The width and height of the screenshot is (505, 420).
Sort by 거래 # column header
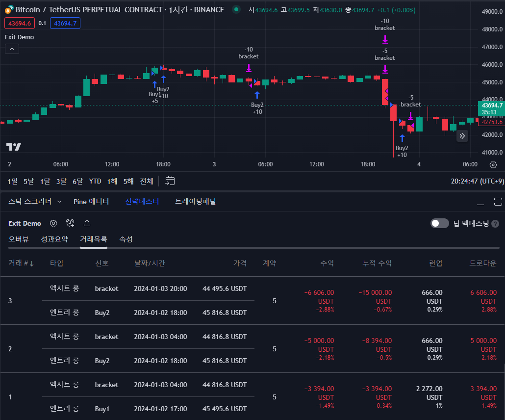click(x=21, y=263)
